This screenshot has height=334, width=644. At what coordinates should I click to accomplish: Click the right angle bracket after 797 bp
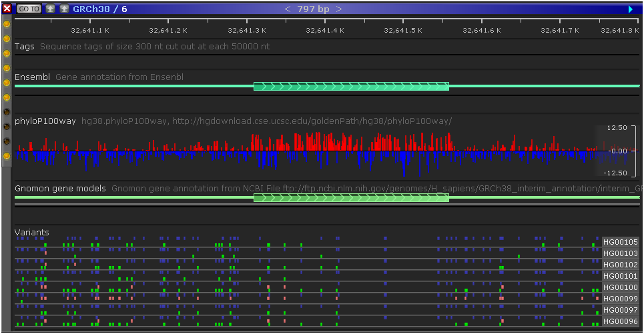coord(339,9)
